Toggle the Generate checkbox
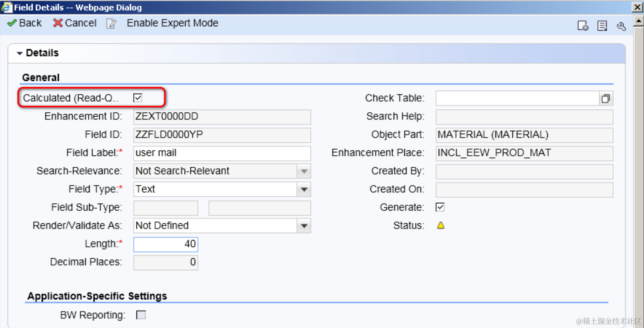 coord(440,207)
